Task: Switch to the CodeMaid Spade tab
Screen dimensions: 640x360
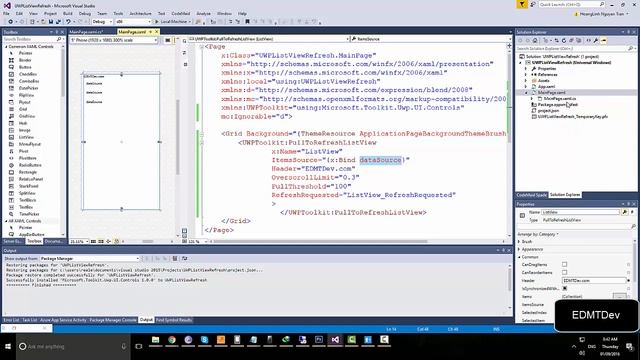Action: (531, 195)
